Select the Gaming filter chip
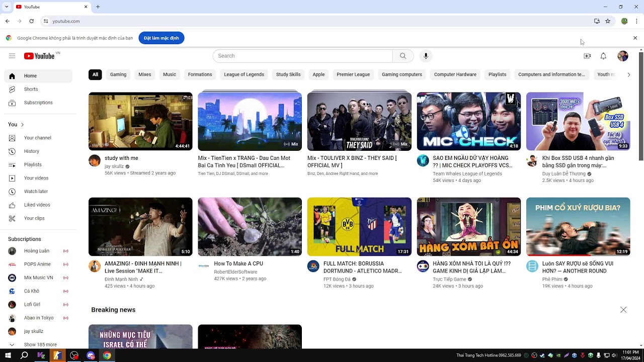The height and width of the screenshot is (362, 644). tap(118, 74)
